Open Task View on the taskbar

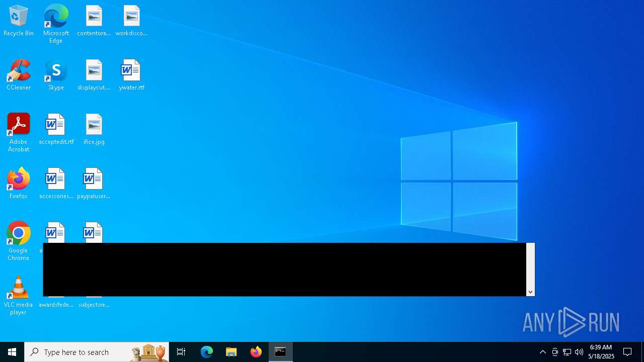[x=181, y=352]
